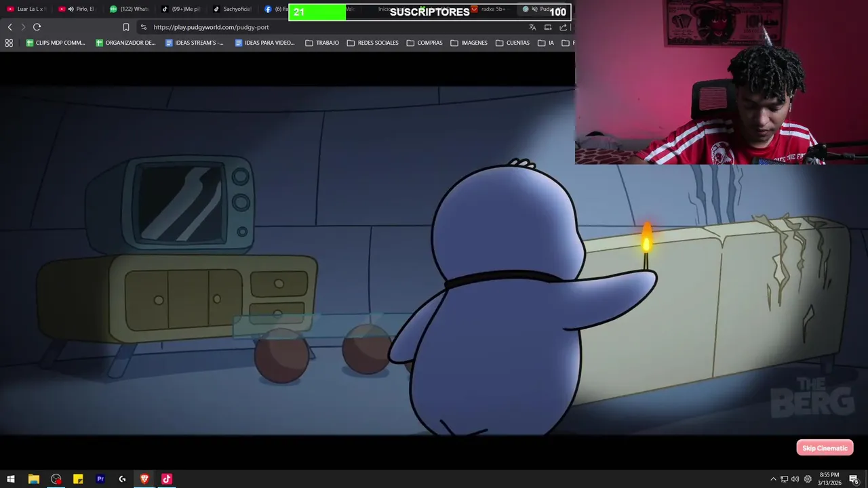Open Adobe Premiere Pro from the taskbar
This screenshot has width=868, height=488.
pyautogui.click(x=100, y=479)
